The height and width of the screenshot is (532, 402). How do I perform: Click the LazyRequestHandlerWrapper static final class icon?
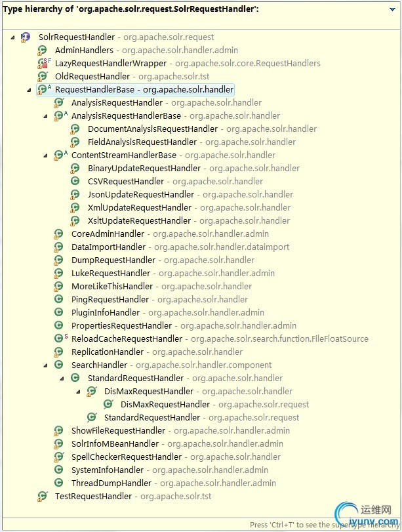coord(44,63)
